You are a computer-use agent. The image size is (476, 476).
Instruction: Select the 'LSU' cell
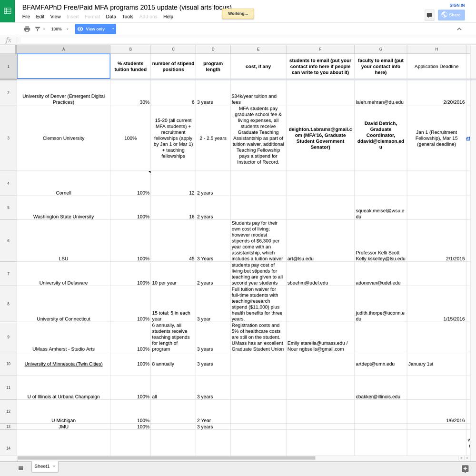point(63,241)
